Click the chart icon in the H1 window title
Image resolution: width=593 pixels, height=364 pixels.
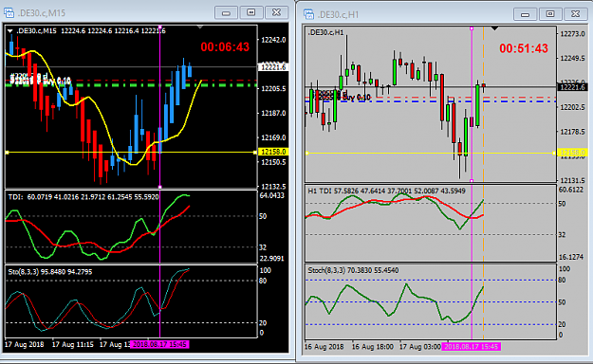click(309, 14)
